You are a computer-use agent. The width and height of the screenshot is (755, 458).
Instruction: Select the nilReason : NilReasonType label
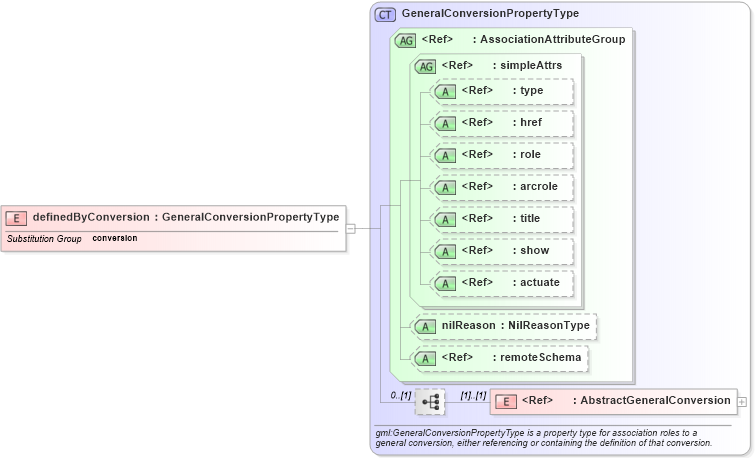point(516,326)
